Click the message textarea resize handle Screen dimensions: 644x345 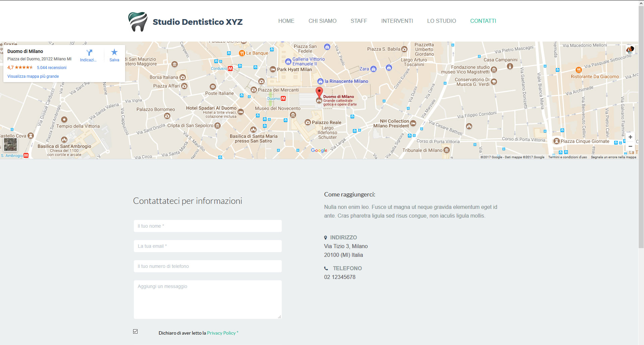279,317
